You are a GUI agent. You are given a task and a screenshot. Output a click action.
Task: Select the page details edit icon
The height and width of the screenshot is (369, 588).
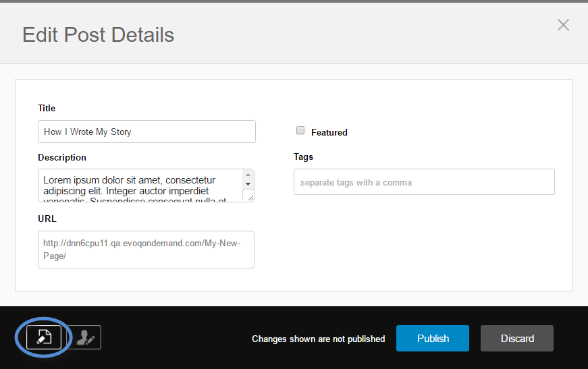pos(44,337)
